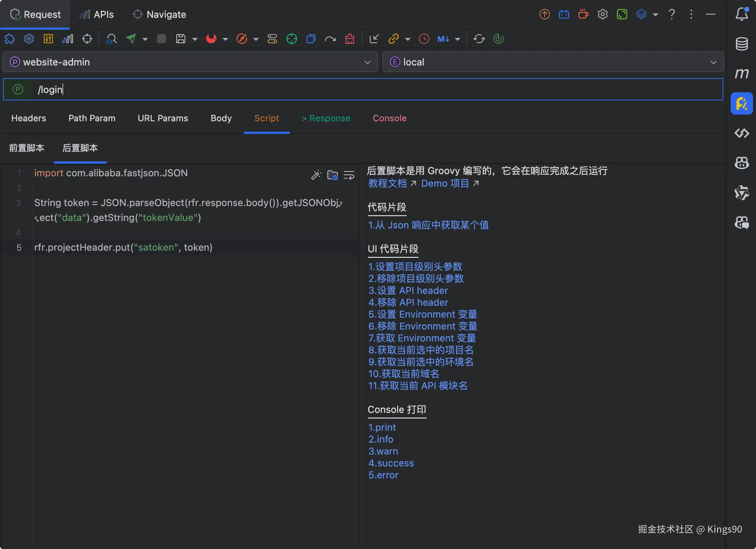756x549 pixels.
Task: Open the website-admin project dropdown
Action: [190, 62]
